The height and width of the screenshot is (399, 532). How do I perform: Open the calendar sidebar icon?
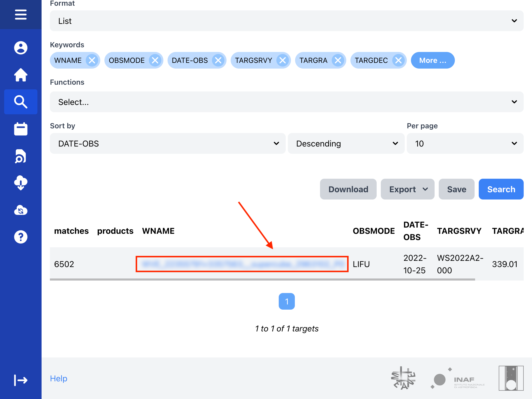[21, 129]
